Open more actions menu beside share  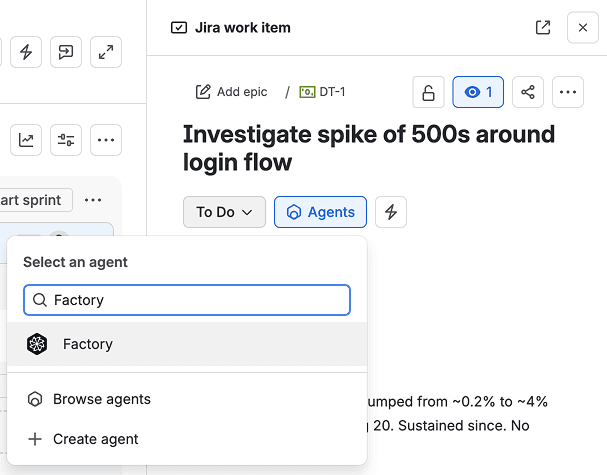click(568, 92)
